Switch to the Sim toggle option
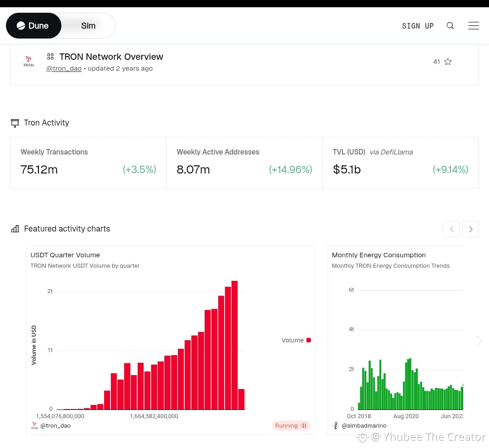The width and height of the screenshot is (489, 448). [88, 26]
